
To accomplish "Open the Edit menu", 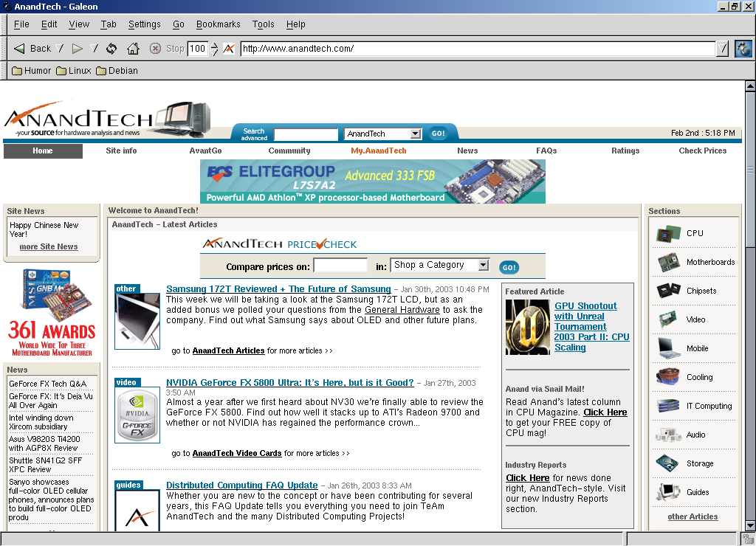I will 49,24.
